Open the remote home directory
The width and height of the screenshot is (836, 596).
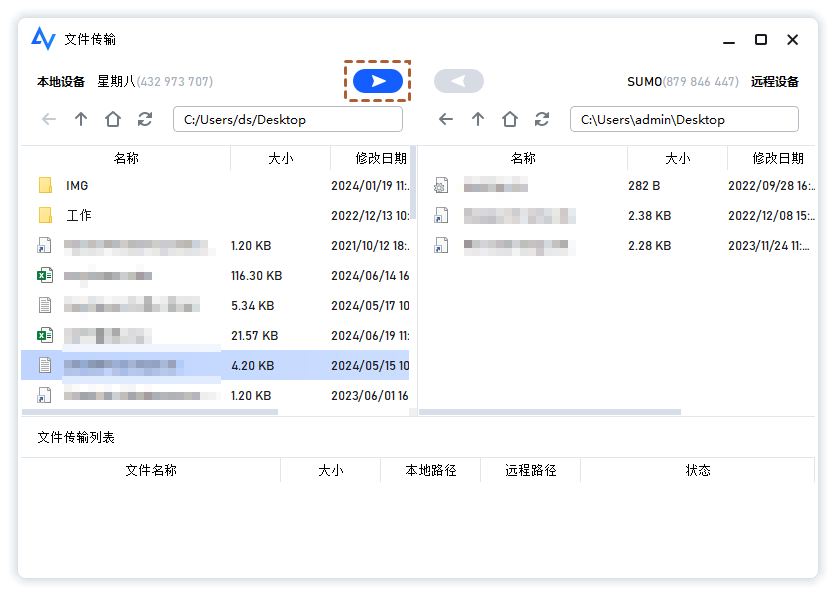click(x=509, y=118)
